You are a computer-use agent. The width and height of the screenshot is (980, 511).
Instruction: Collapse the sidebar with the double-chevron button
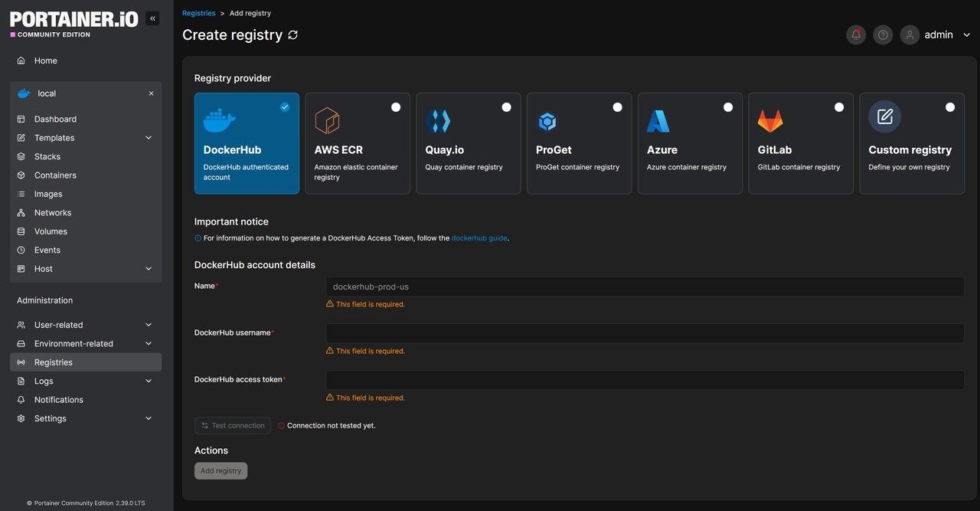point(152,18)
